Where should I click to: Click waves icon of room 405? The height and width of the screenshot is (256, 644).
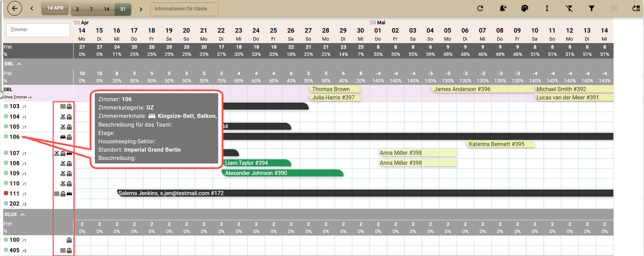(x=63, y=250)
